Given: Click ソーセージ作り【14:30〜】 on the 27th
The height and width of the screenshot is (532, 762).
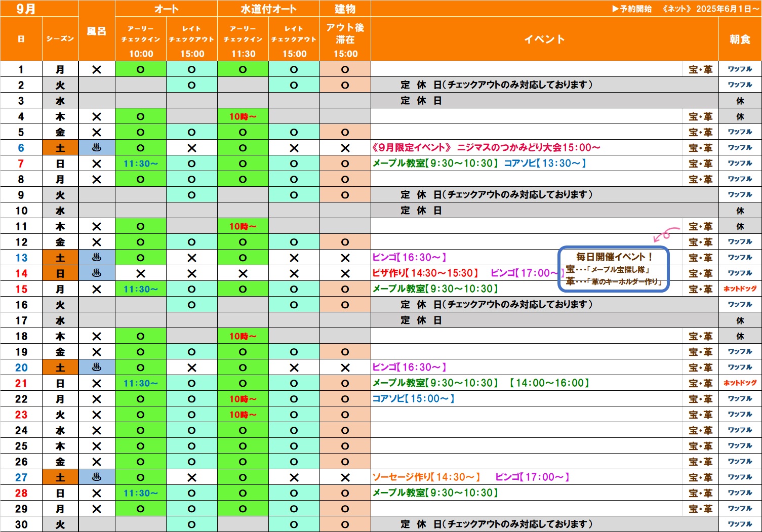Looking at the screenshot, I should pos(426,477).
